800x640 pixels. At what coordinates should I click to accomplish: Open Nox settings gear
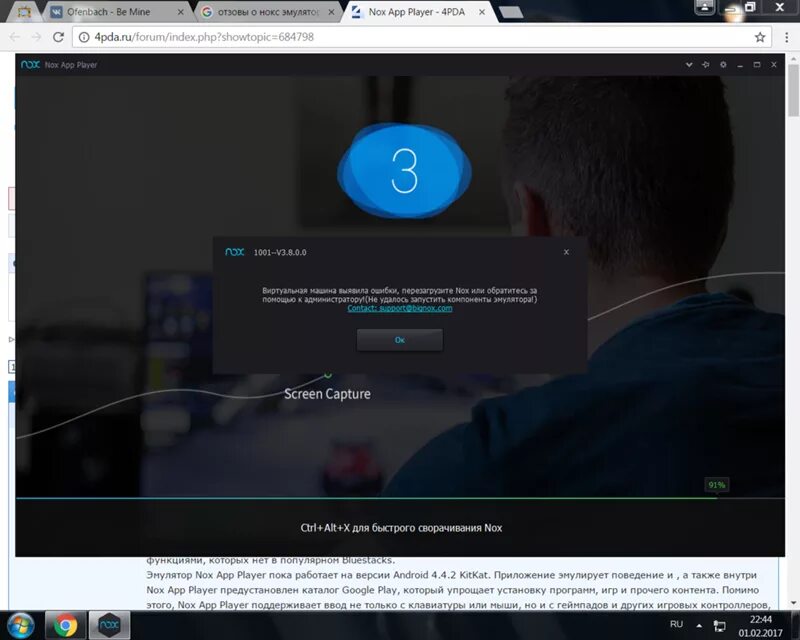(x=723, y=65)
